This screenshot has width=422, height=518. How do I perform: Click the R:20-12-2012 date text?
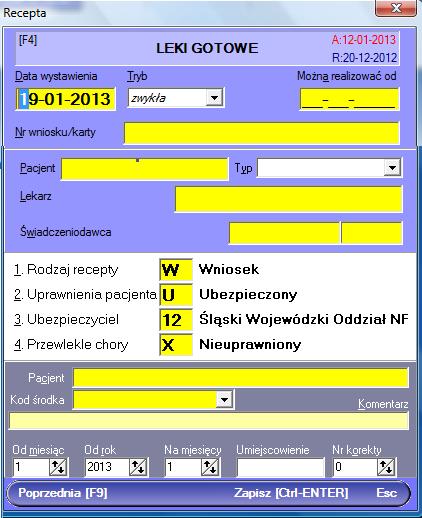[x=364, y=58]
